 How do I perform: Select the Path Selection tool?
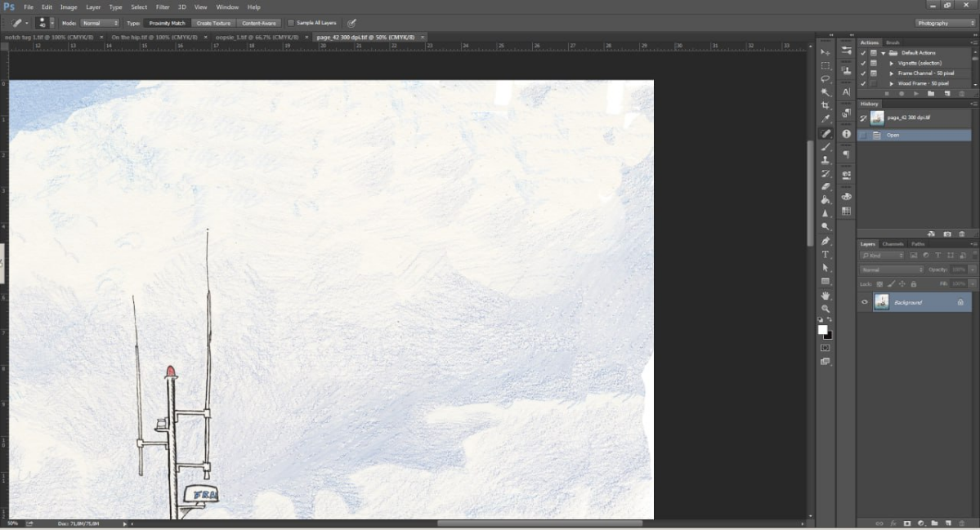tap(826, 268)
